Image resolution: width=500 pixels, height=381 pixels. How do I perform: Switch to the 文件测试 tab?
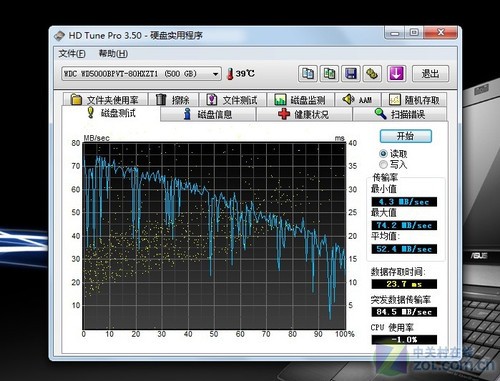click(x=232, y=100)
